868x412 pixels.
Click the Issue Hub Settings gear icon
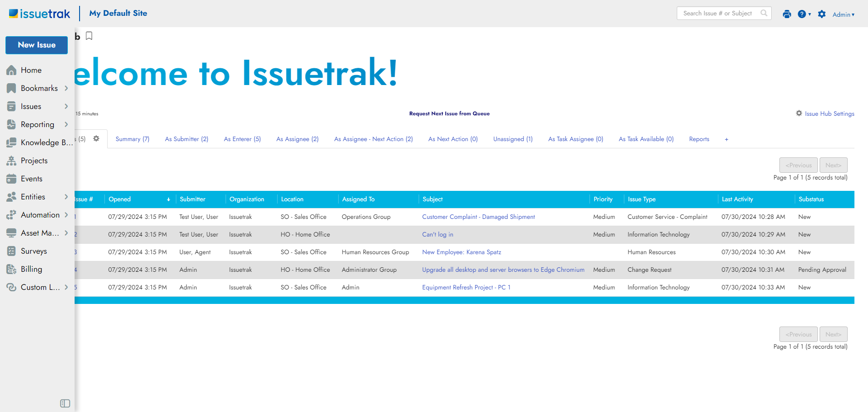tap(799, 113)
